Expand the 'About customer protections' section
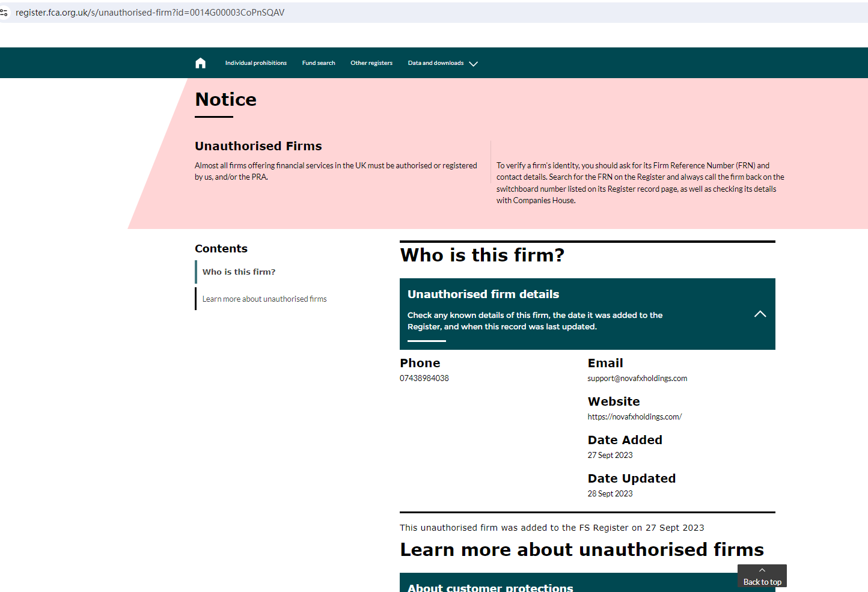 tap(491, 587)
